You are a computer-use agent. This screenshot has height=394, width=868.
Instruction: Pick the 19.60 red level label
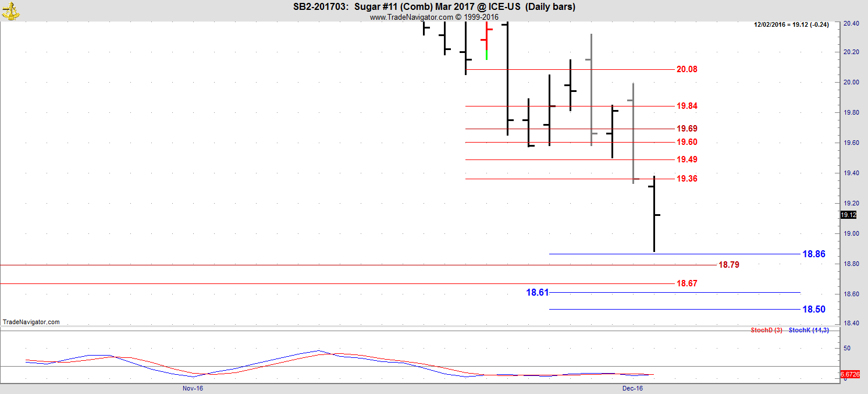click(x=686, y=142)
